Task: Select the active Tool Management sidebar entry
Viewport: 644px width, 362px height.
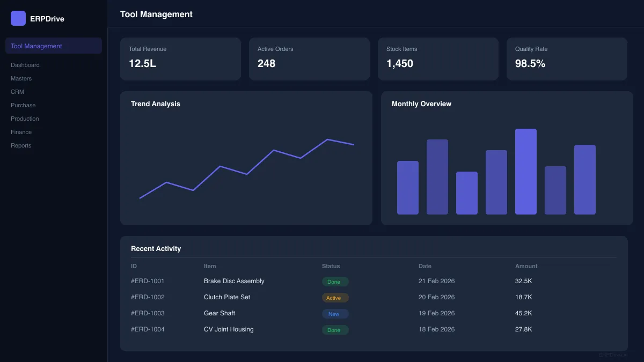Action: (x=36, y=46)
